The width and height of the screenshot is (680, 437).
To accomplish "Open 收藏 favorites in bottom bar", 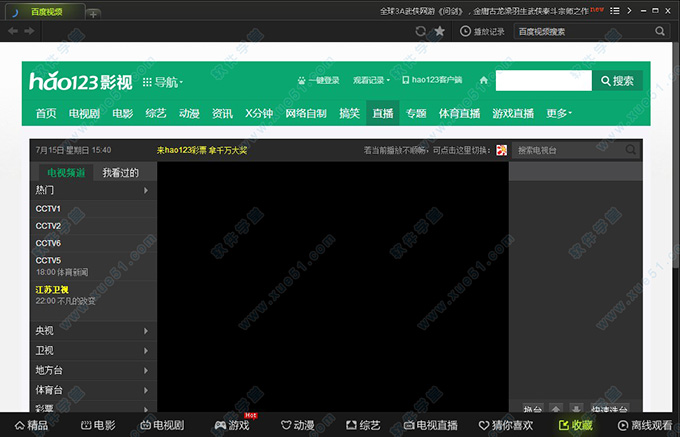I will pyautogui.click(x=576, y=425).
